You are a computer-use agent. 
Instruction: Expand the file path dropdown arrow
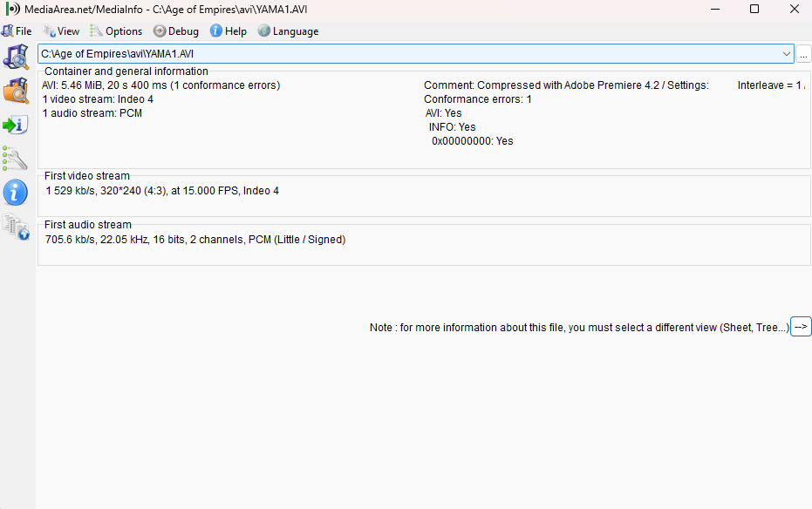pyautogui.click(x=786, y=54)
